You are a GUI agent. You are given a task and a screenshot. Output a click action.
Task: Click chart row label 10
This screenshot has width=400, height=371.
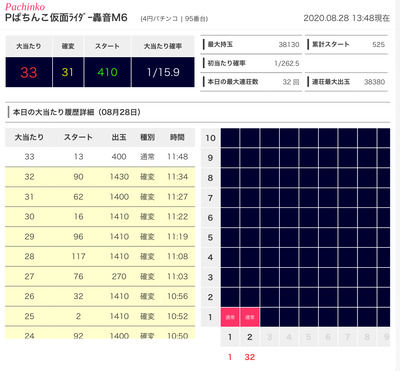210,138
